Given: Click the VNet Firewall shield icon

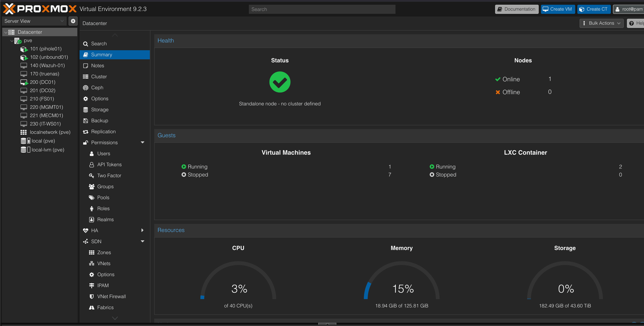Looking at the screenshot, I should pos(91,296).
